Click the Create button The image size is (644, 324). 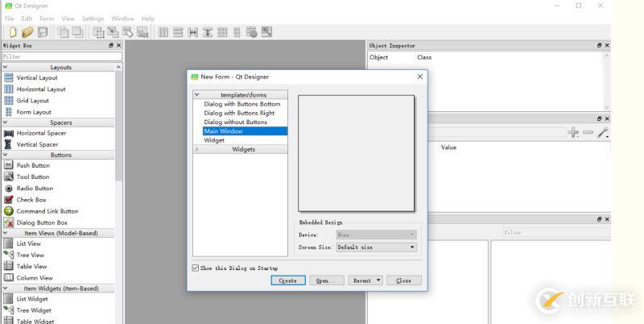point(288,280)
